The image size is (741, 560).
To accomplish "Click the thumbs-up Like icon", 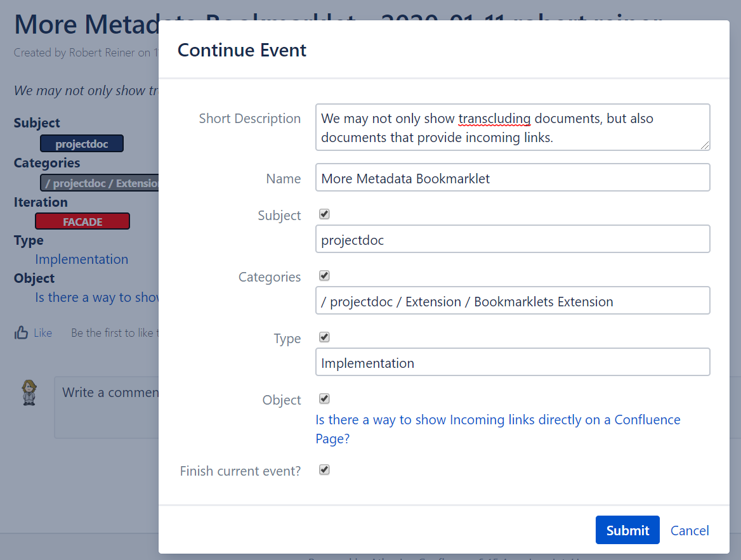I will click(x=22, y=332).
